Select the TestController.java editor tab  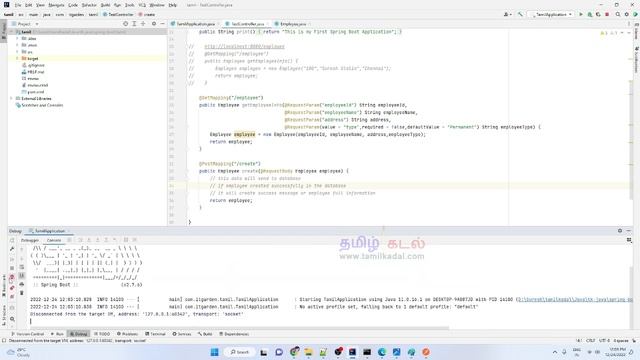tap(247, 24)
